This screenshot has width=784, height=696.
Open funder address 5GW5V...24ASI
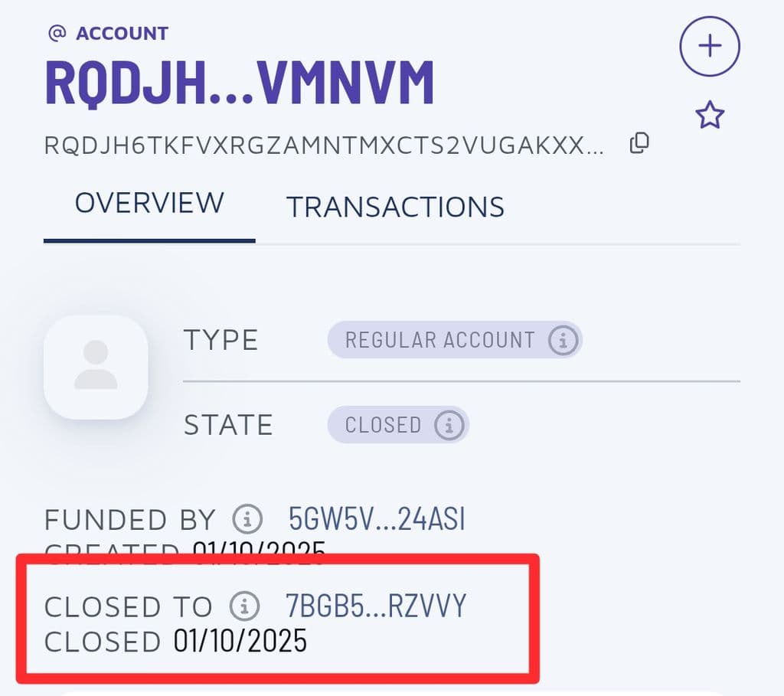(x=377, y=518)
